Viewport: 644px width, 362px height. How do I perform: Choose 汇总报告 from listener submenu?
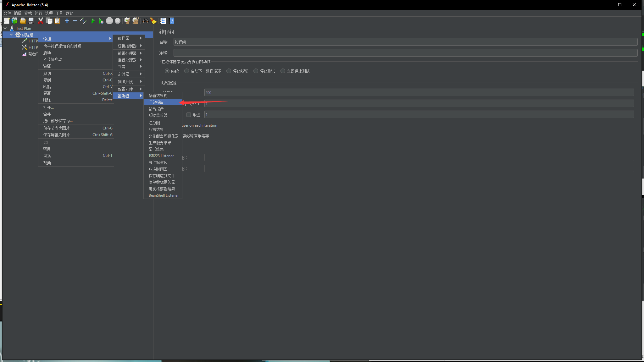156,102
